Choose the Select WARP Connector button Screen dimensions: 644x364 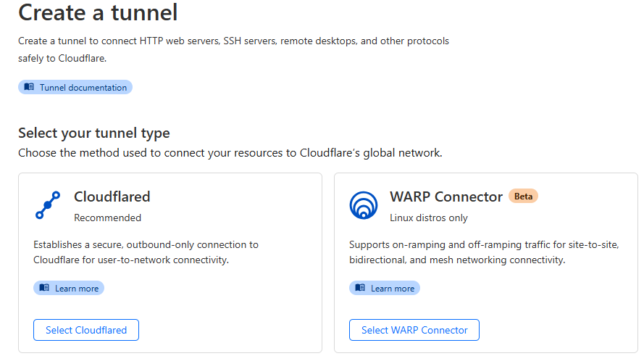414,330
